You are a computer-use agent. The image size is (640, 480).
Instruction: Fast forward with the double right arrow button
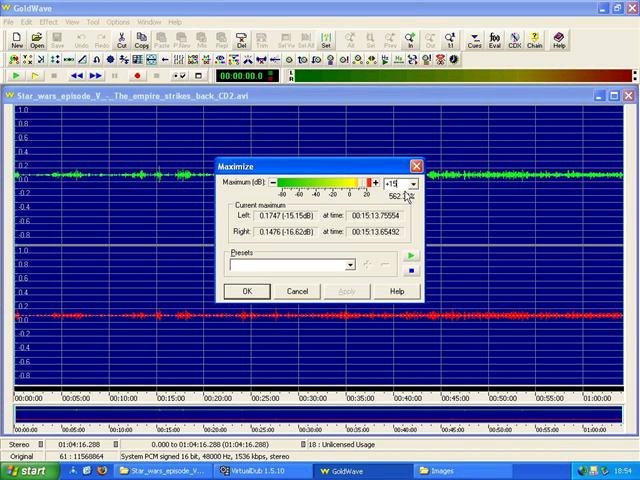click(x=96, y=76)
